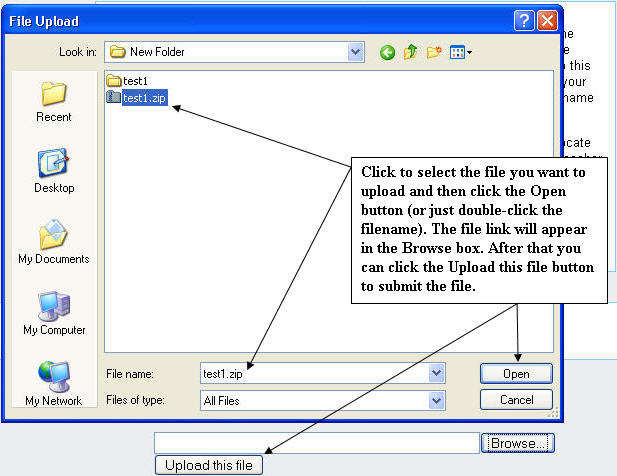Jump to Desktop in the sidebar

tap(53, 171)
